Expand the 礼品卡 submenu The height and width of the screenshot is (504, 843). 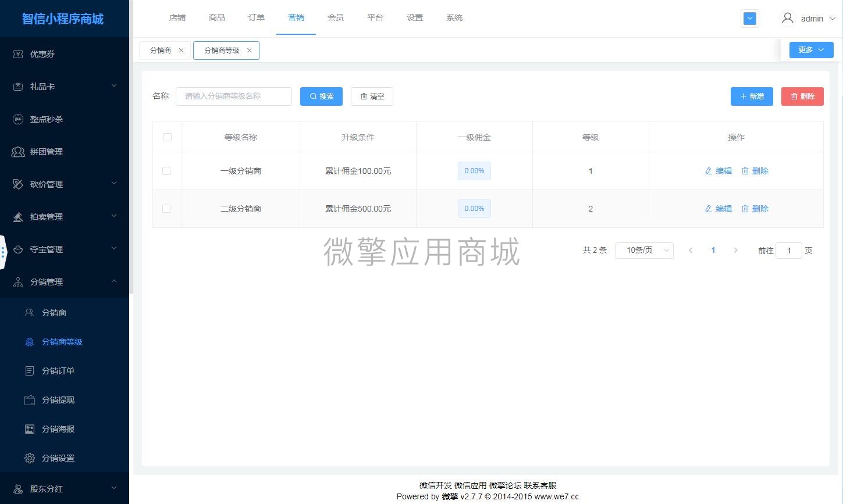(114, 86)
